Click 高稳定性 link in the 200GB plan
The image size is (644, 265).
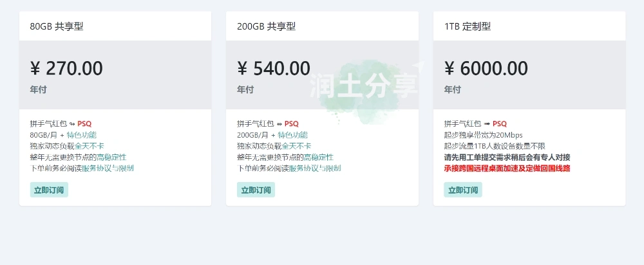[x=319, y=157]
